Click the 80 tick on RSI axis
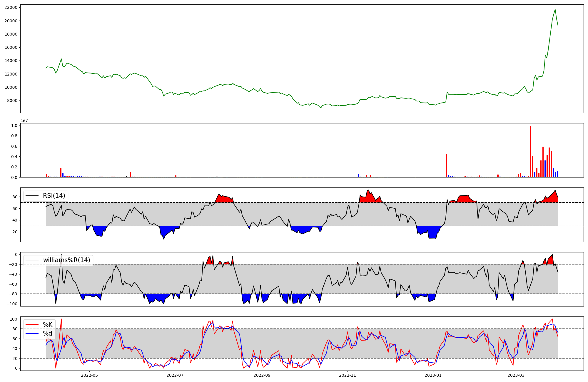This screenshot has height=382, width=588. (x=15, y=197)
